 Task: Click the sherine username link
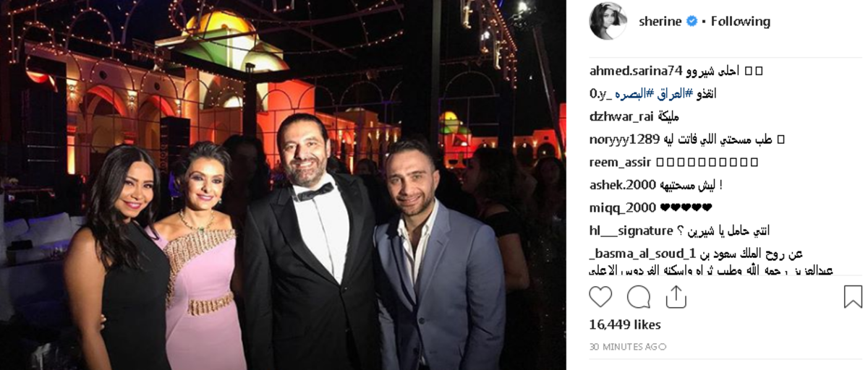(x=660, y=21)
